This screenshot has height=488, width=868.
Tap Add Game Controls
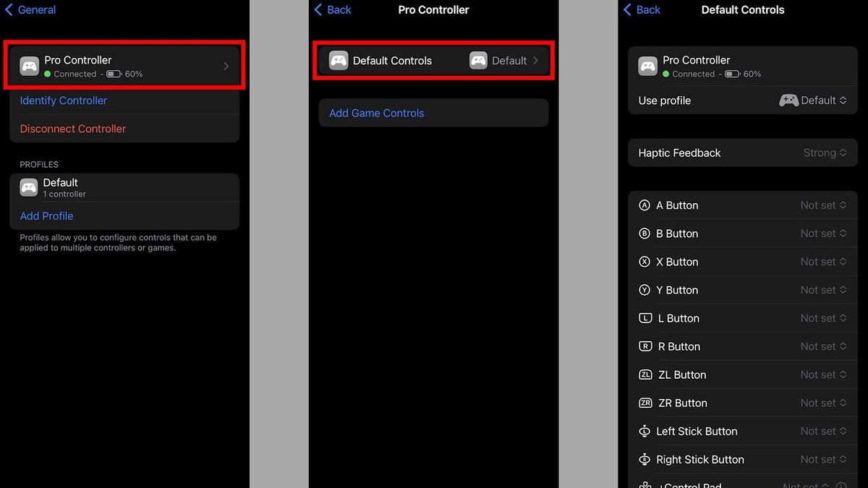click(x=376, y=113)
